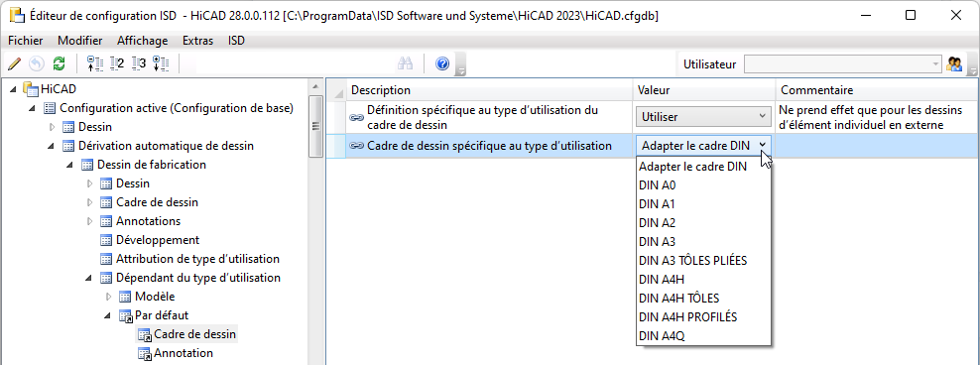Expand the Modèle tree node
The width and height of the screenshot is (980, 365).
108,297
